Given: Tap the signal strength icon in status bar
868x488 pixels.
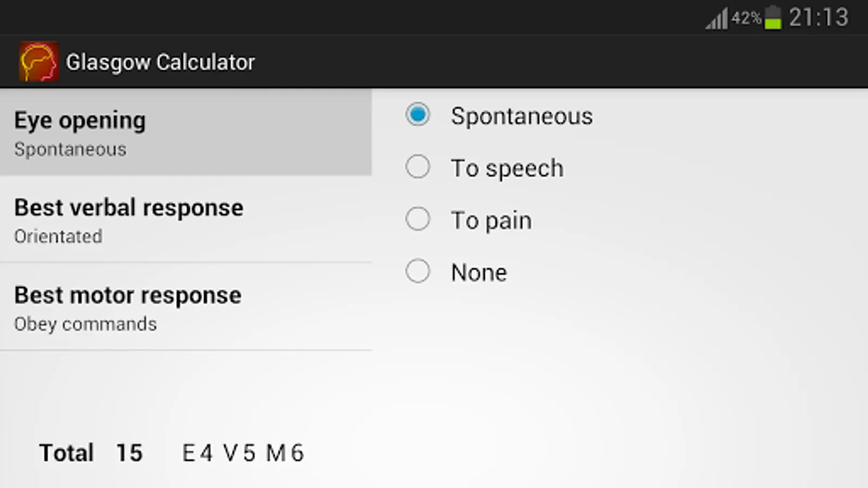Looking at the screenshot, I should pos(717,20).
